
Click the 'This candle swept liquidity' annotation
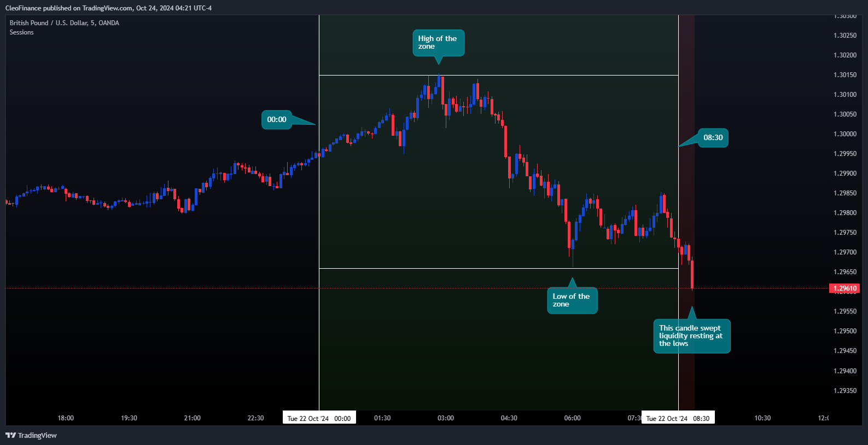click(692, 336)
